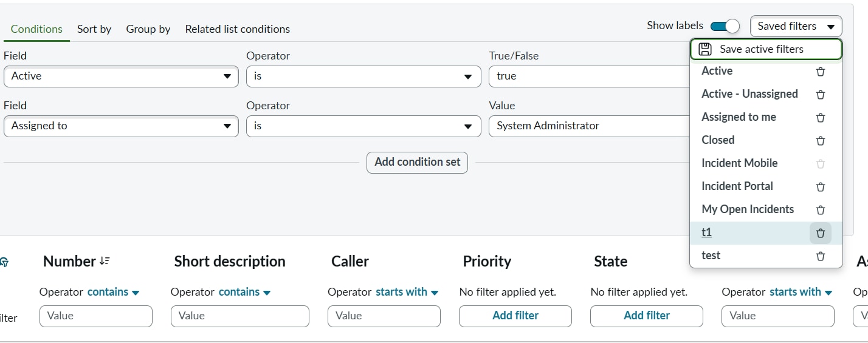Click trash icon beside 'Closed' filter
Screen dimensions: 868x343
coord(820,141)
